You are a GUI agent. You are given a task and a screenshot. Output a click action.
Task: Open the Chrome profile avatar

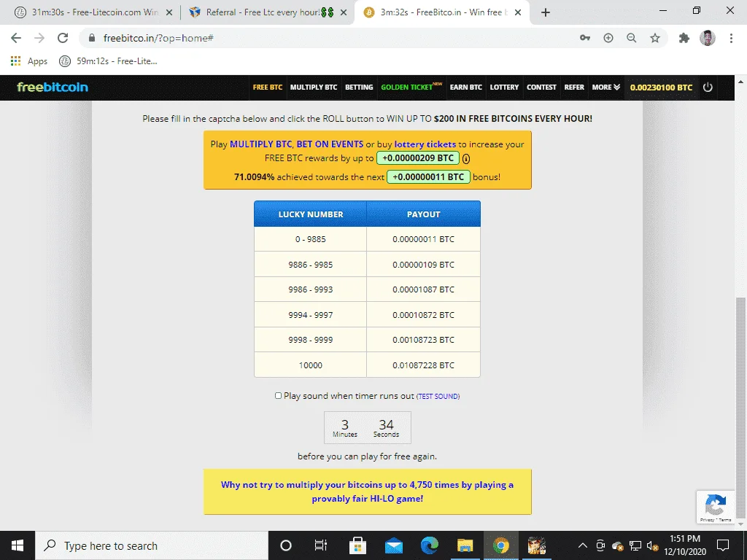click(708, 38)
